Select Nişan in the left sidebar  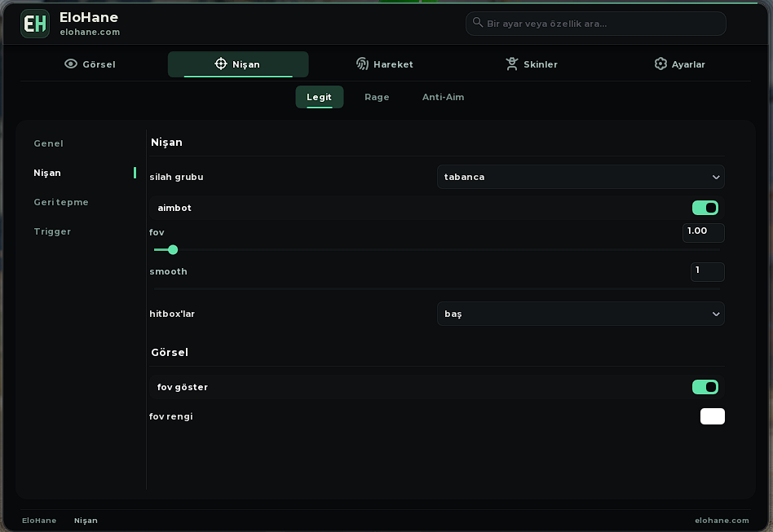[x=47, y=173]
